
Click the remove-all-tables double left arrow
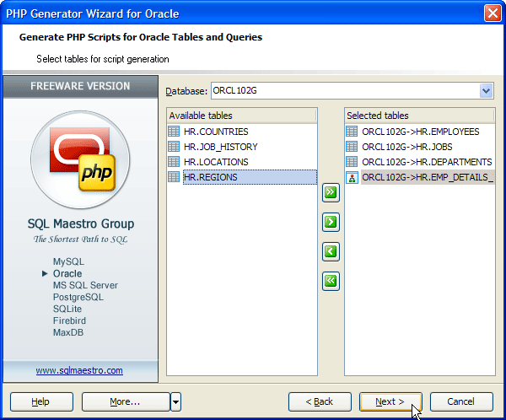click(331, 281)
